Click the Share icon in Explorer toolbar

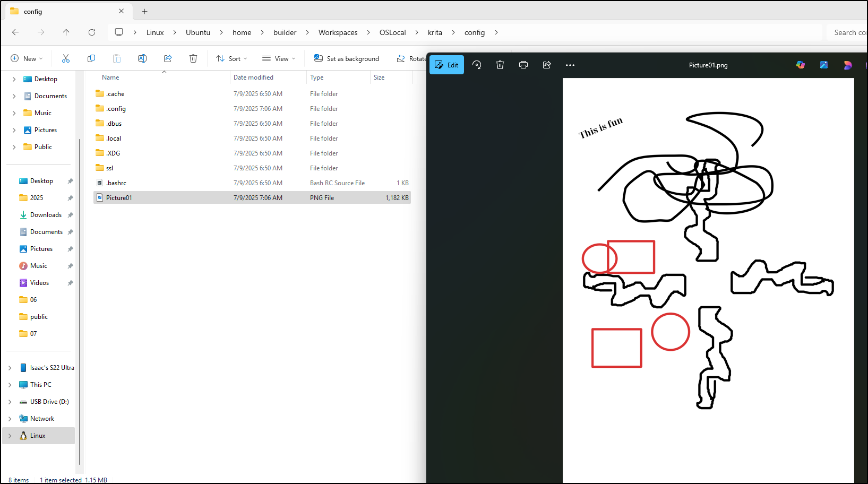(168, 58)
